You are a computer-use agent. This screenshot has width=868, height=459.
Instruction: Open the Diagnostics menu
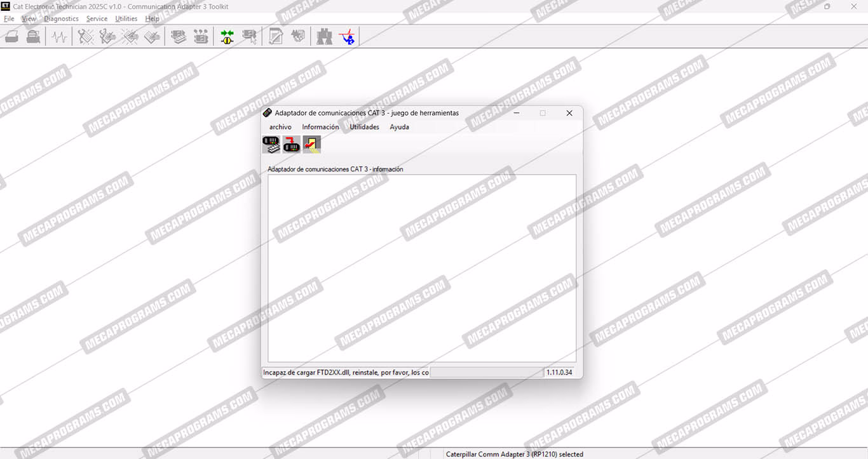[61, 19]
